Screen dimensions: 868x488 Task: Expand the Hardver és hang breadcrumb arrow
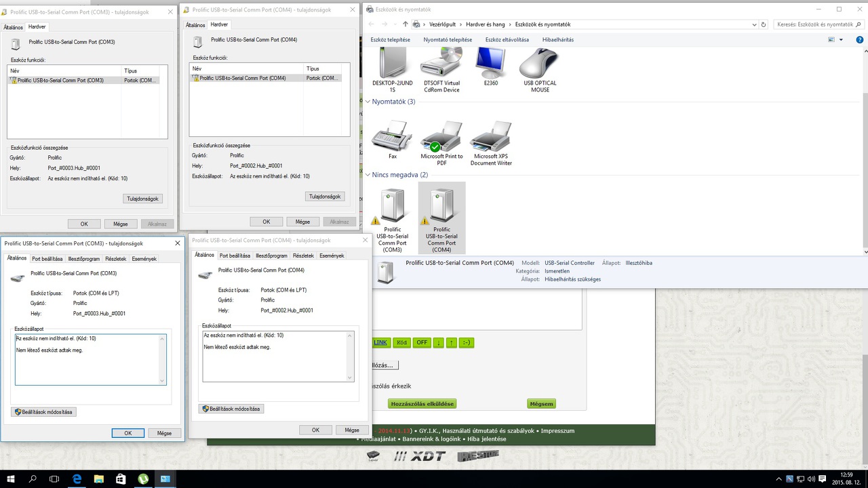[509, 24]
